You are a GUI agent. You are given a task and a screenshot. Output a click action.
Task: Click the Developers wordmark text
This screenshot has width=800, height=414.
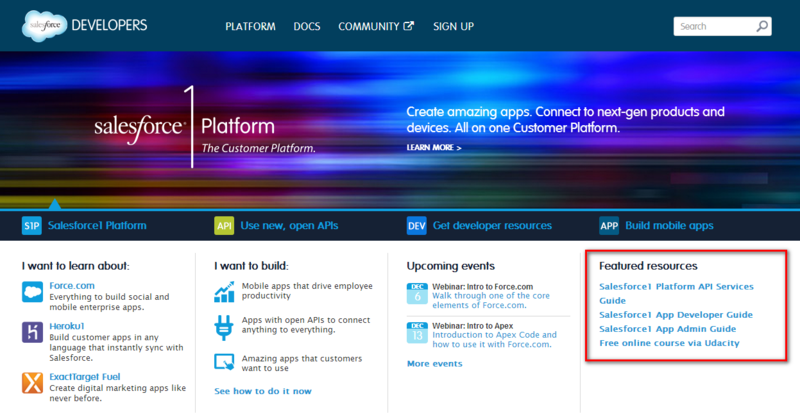click(x=109, y=25)
